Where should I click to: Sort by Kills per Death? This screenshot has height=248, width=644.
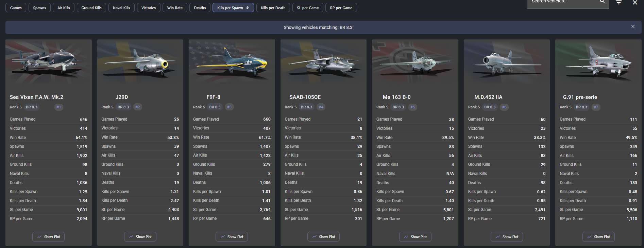pyautogui.click(x=273, y=8)
